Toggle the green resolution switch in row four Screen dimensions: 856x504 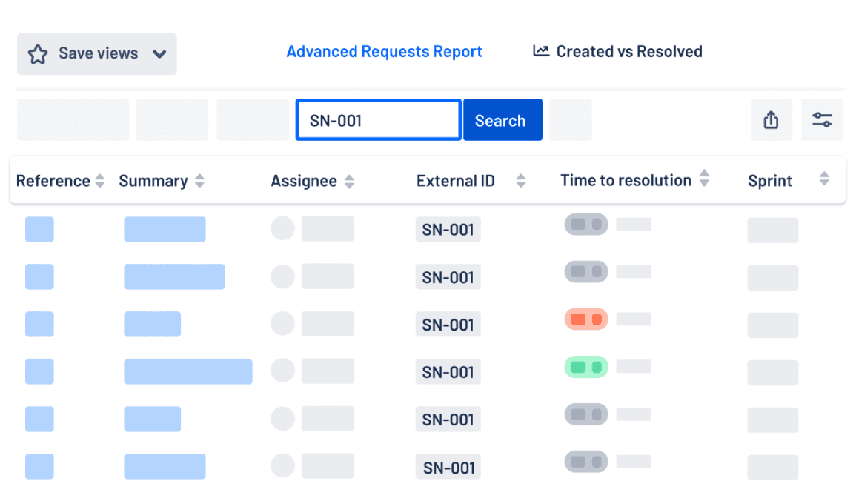pos(586,366)
